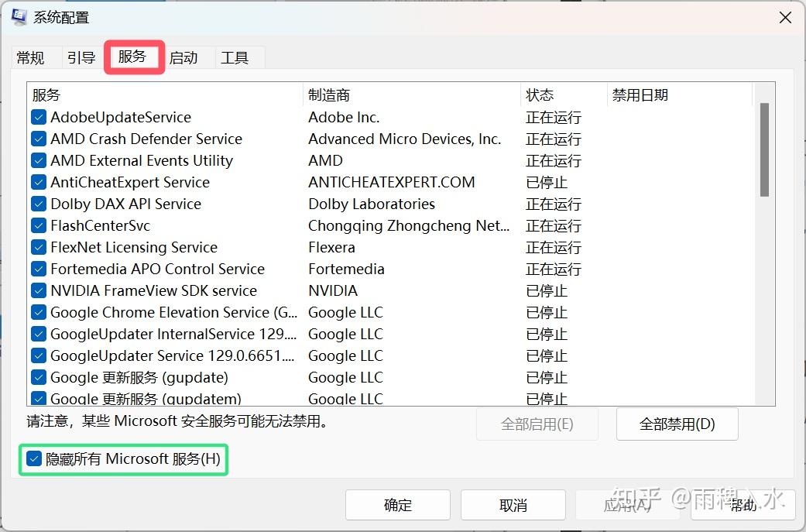Screen dimensions: 806x532
Task: Disable the FlexNet Licensing Service checkbox
Action: pos(39,247)
